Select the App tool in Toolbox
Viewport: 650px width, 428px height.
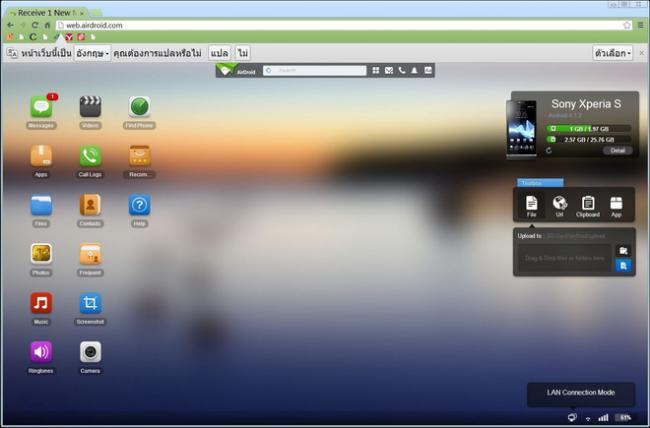pyautogui.click(x=616, y=206)
